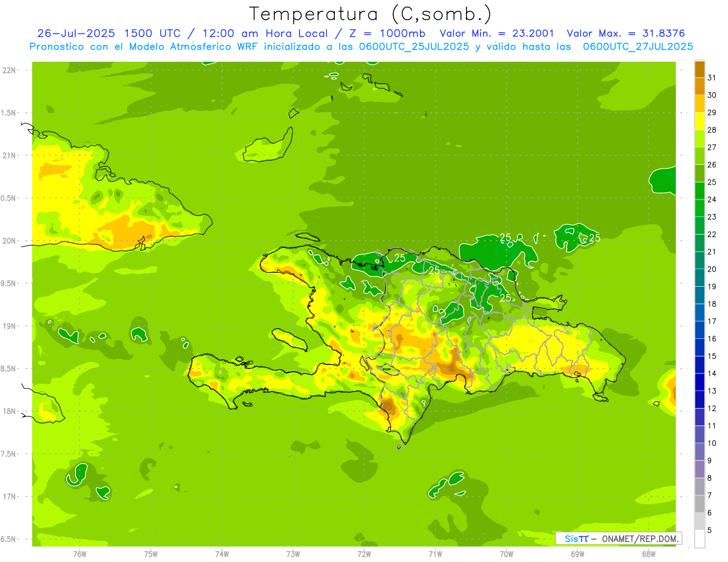
Task: Click the "Temperatura (C,somb.)" map title
Action: click(371, 13)
